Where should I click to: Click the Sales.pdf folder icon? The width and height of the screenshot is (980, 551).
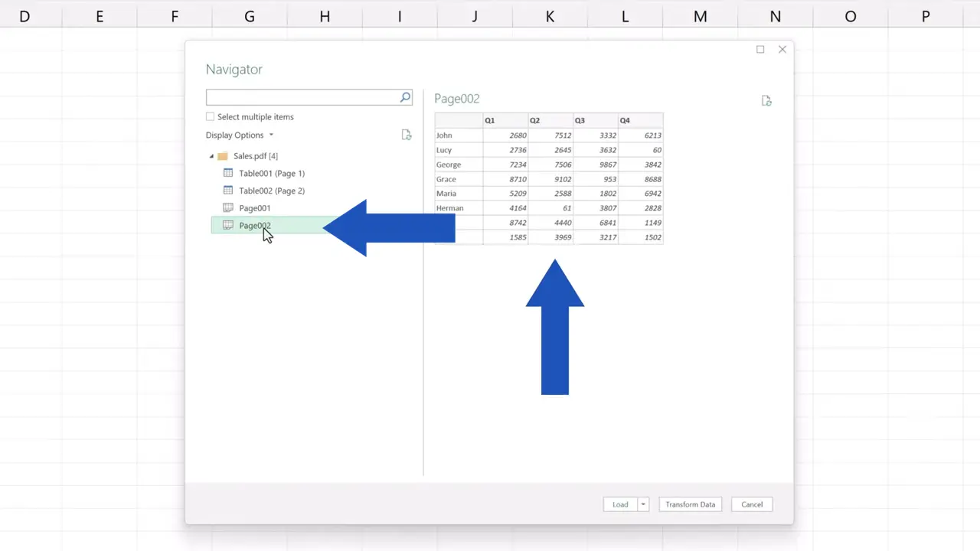click(222, 155)
